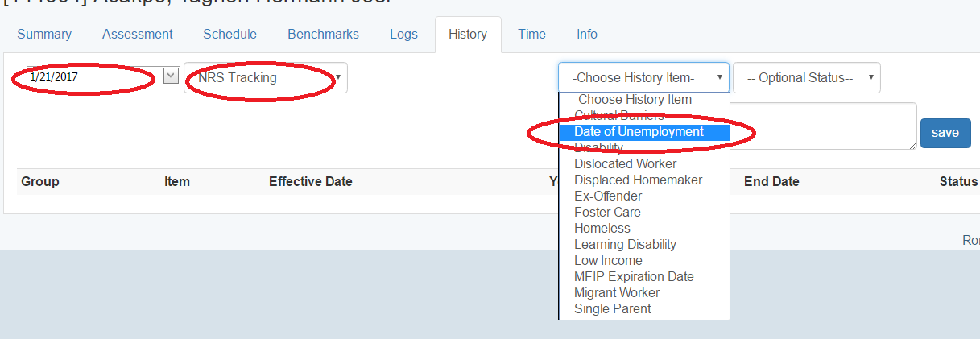Select Date of Unemployment from the list

click(x=639, y=132)
